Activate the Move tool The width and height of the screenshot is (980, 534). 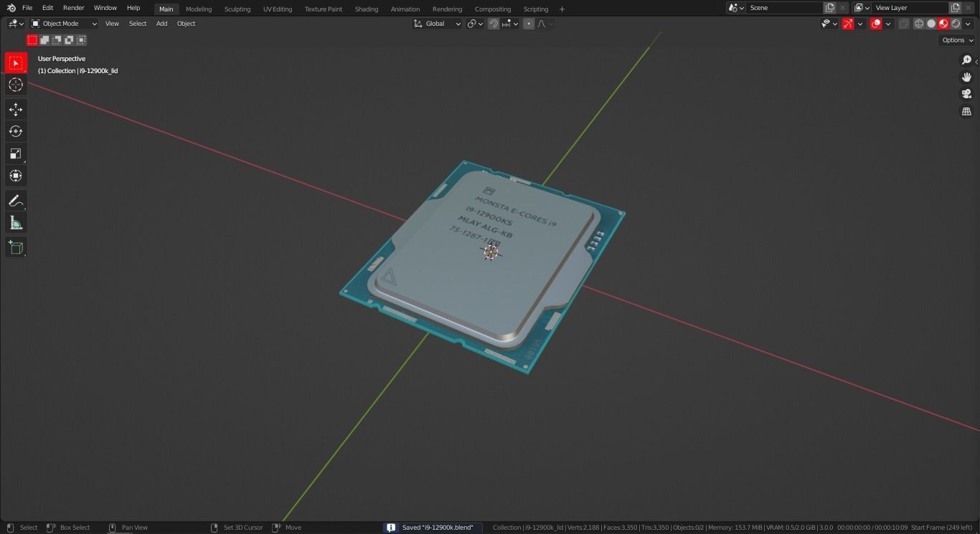16,109
